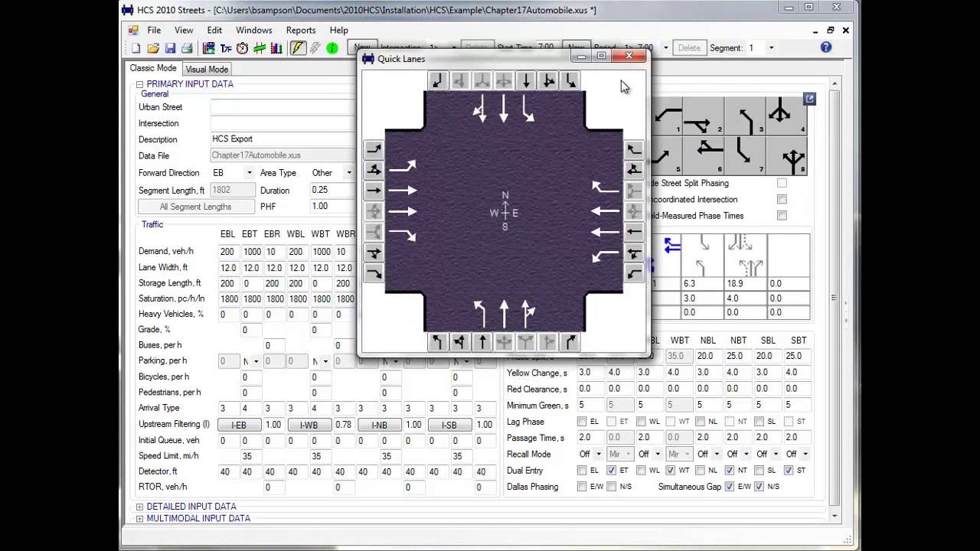Viewport: 980px width, 551px height.
Task: Open the Quick Lanes car icon in toolbar
Action: click(x=208, y=48)
